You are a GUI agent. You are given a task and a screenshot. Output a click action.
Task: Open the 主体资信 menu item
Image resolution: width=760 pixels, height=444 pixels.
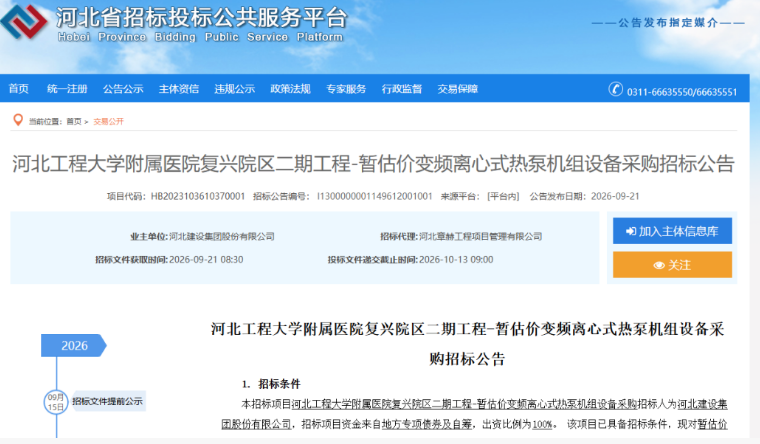[x=179, y=89]
